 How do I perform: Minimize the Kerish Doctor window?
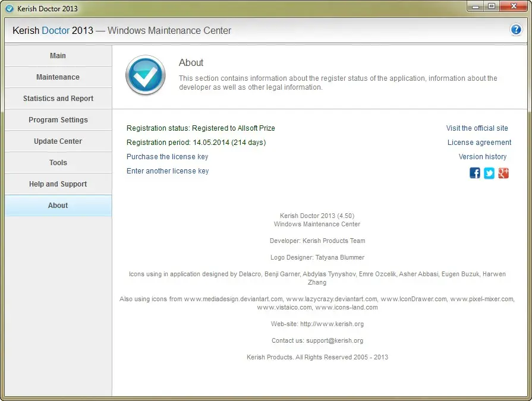476,7
